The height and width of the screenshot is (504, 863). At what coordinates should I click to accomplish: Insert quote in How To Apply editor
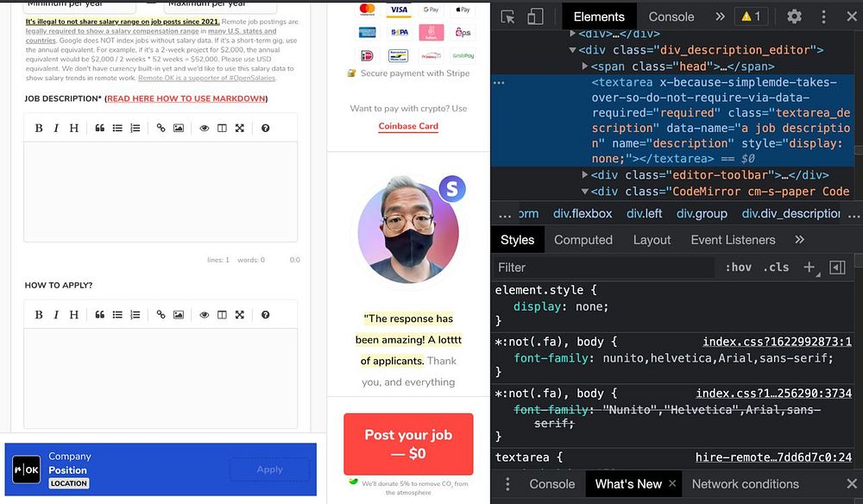pyautogui.click(x=99, y=315)
